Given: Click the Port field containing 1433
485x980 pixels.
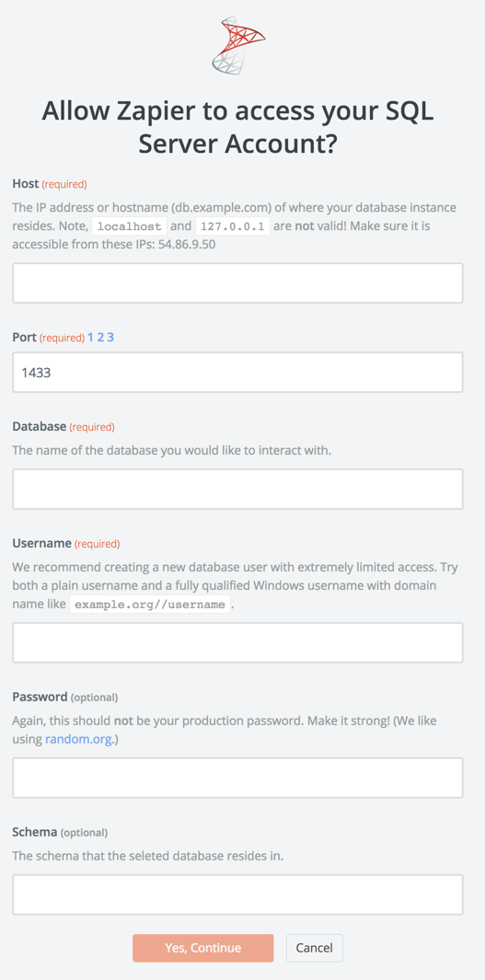Looking at the screenshot, I should tap(237, 373).
